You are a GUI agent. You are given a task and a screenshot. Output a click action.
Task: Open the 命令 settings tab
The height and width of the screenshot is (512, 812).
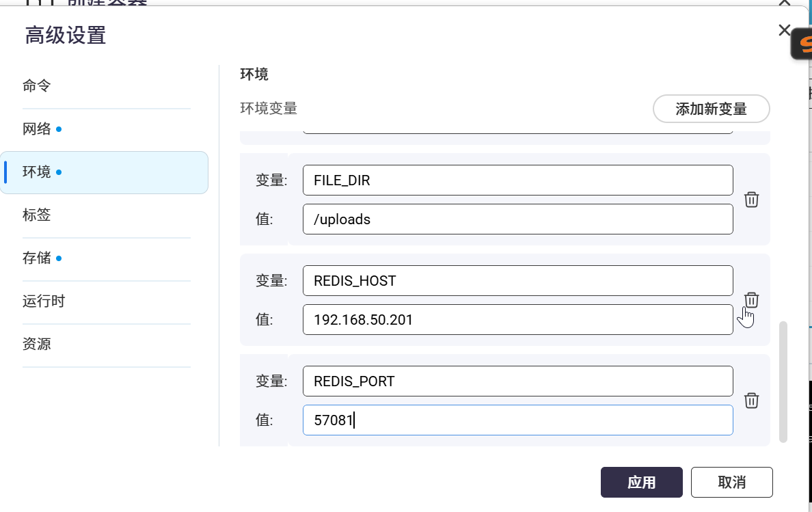(37, 86)
